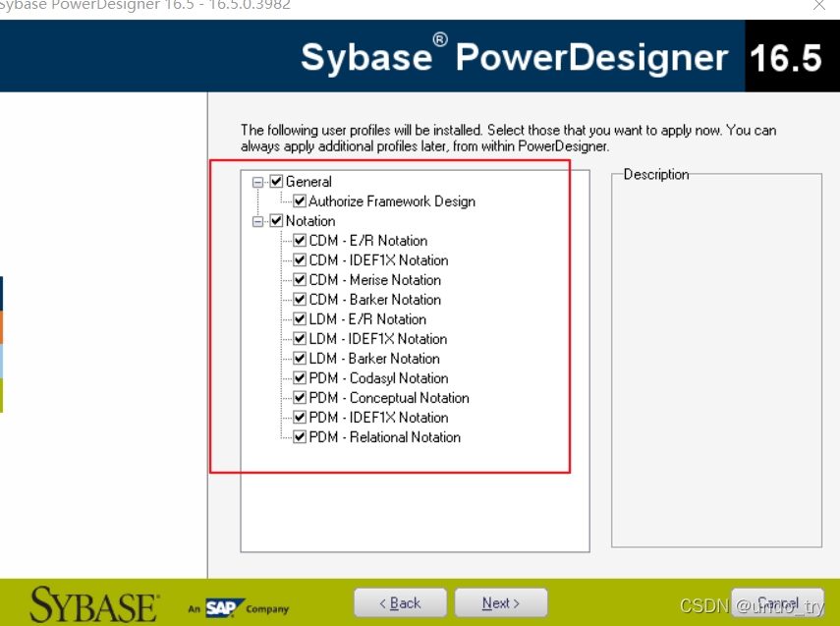Select PDM - Relational Notation label
This screenshot has height=626, width=840.
pos(385,437)
